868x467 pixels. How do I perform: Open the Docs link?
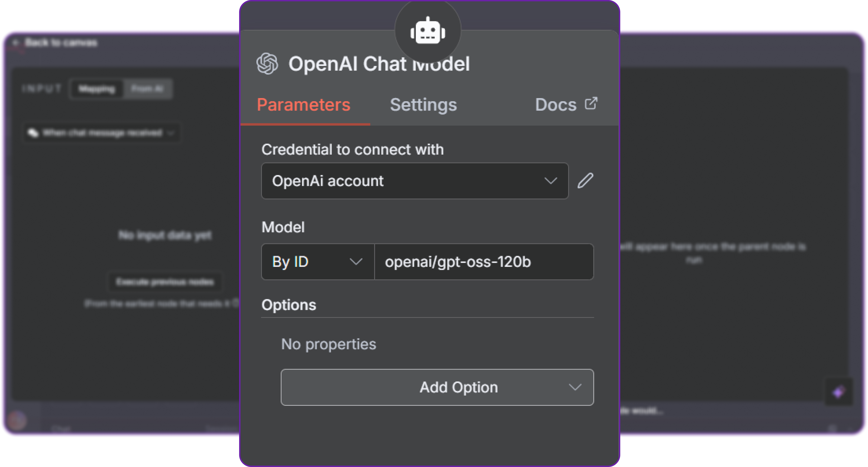tap(566, 105)
